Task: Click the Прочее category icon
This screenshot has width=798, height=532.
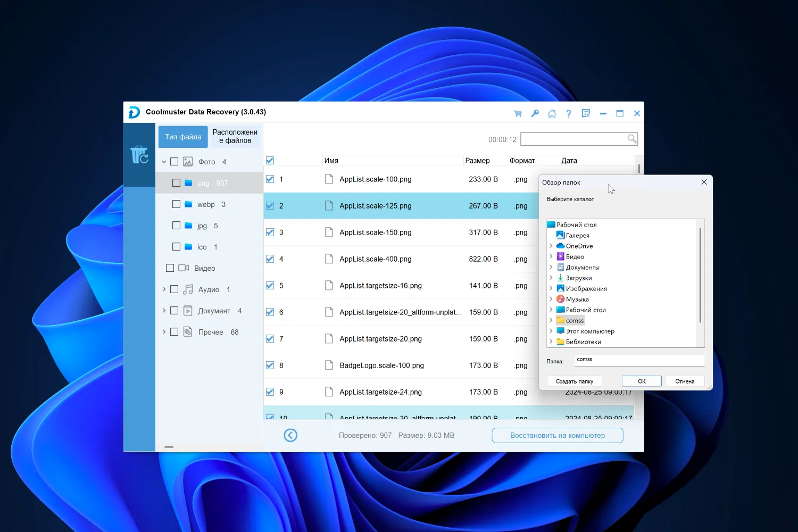Action: tap(188, 332)
